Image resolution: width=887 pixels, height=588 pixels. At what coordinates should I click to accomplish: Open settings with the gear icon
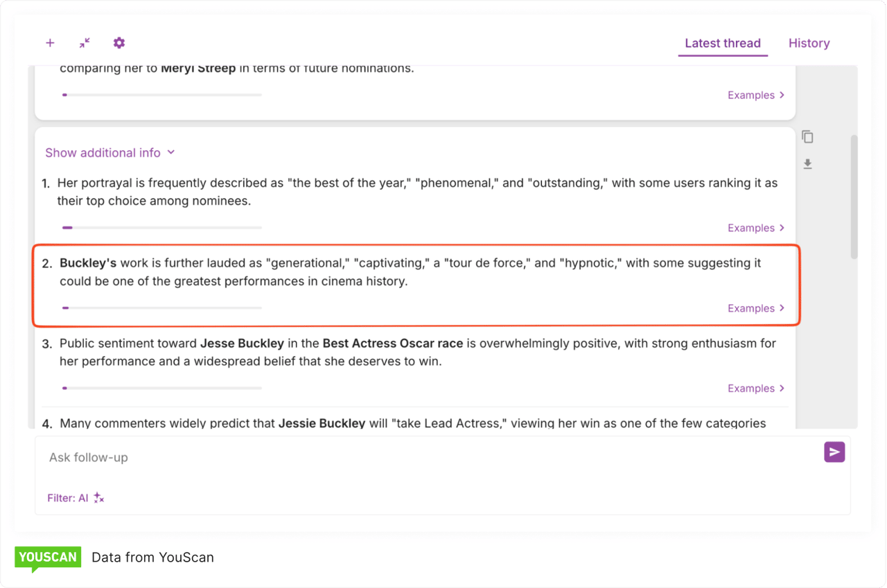[119, 43]
